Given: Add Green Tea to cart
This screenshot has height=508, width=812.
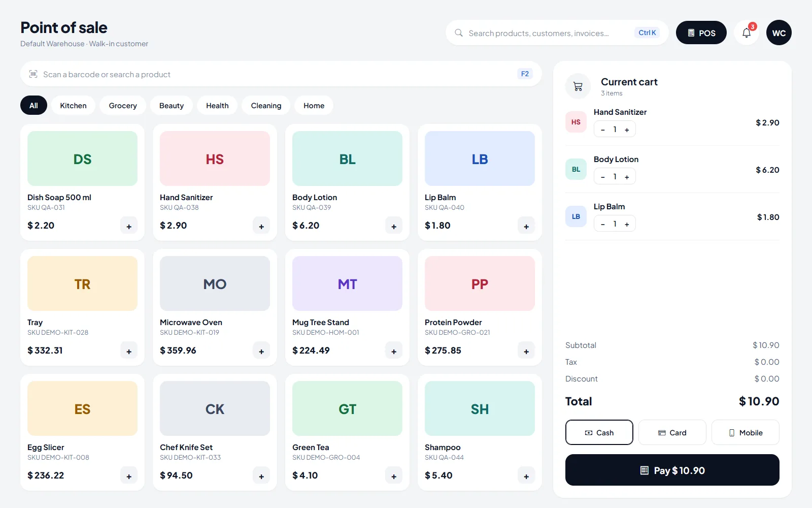Looking at the screenshot, I should click(394, 476).
